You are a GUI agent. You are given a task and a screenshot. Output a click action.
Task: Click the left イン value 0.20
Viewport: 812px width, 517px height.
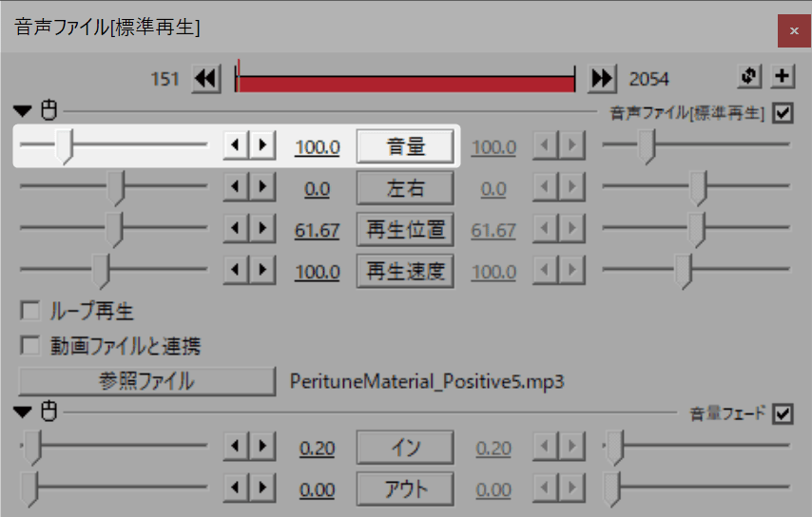pos(318,449)
